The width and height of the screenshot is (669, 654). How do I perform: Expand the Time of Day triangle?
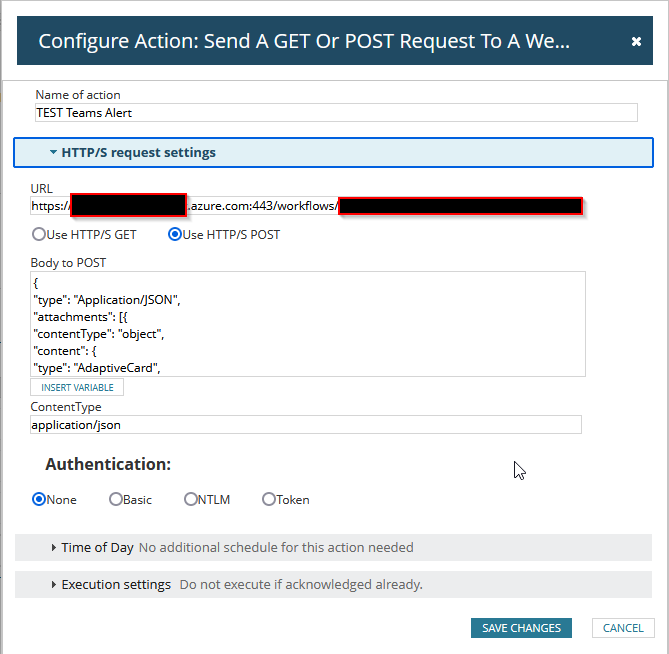point(53,547)
